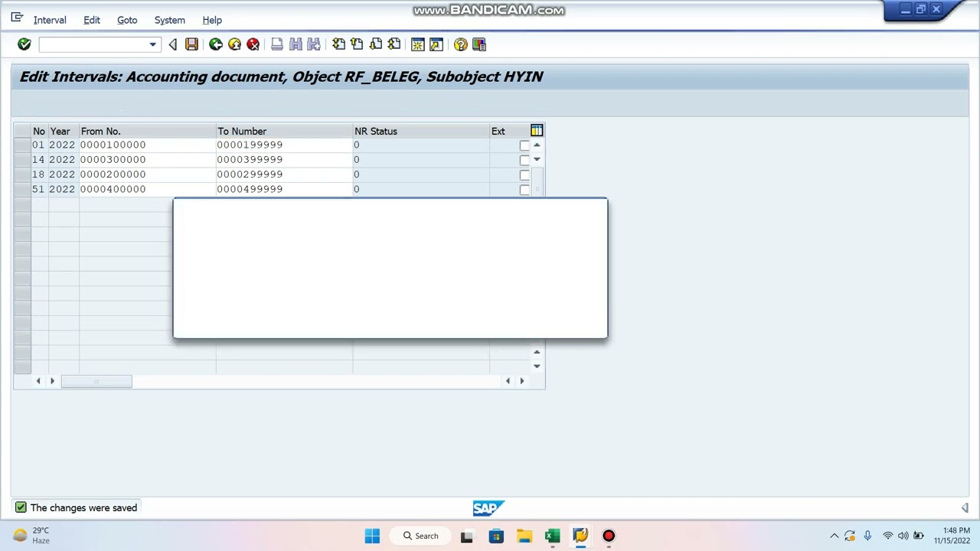Show hidden system tray icons
The height and width of the screenshot is (551, 980).
(x=835, y=536)
